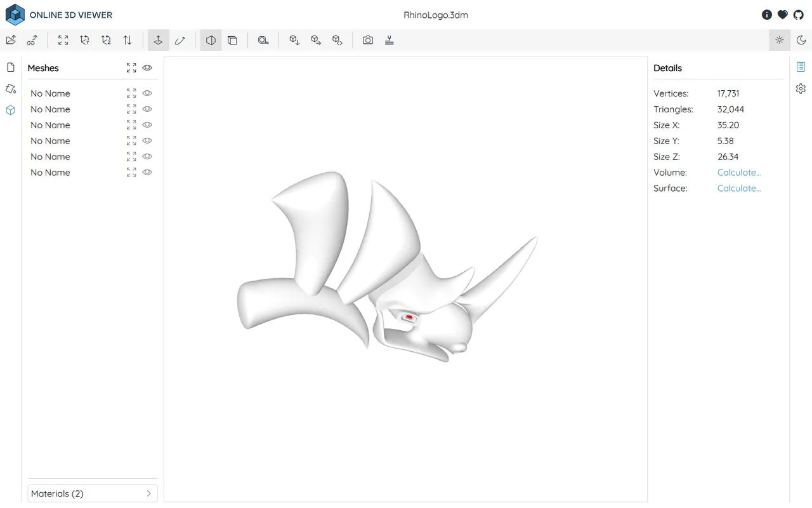812x508 pixels.
Task: Fit the fifth No Name mesh to window
Action: point(131,156)
